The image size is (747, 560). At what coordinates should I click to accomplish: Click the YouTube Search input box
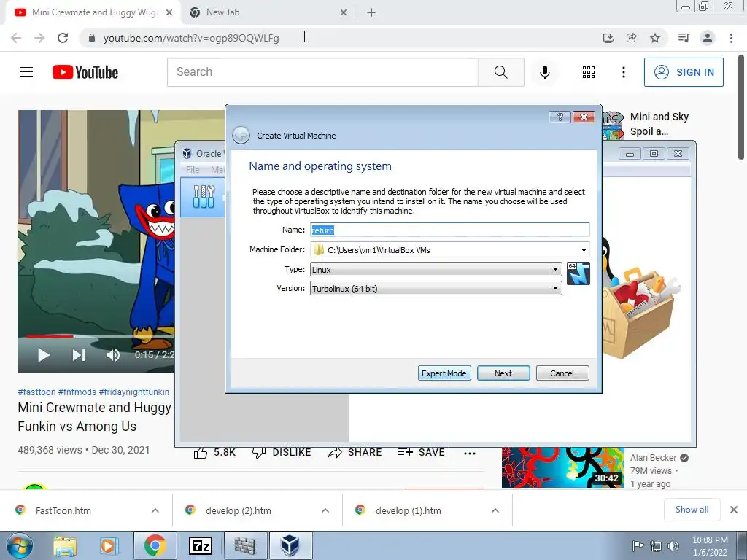pos(322,72)
